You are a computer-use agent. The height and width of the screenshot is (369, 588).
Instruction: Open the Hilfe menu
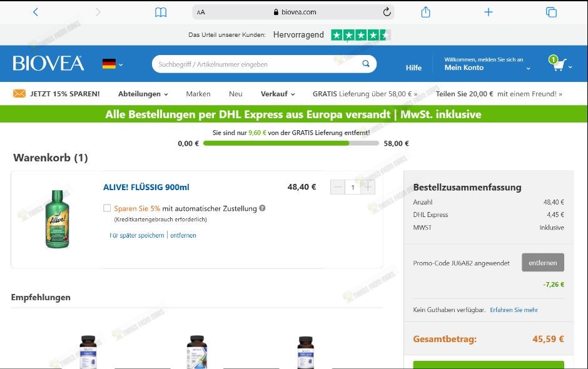(413, 68)
